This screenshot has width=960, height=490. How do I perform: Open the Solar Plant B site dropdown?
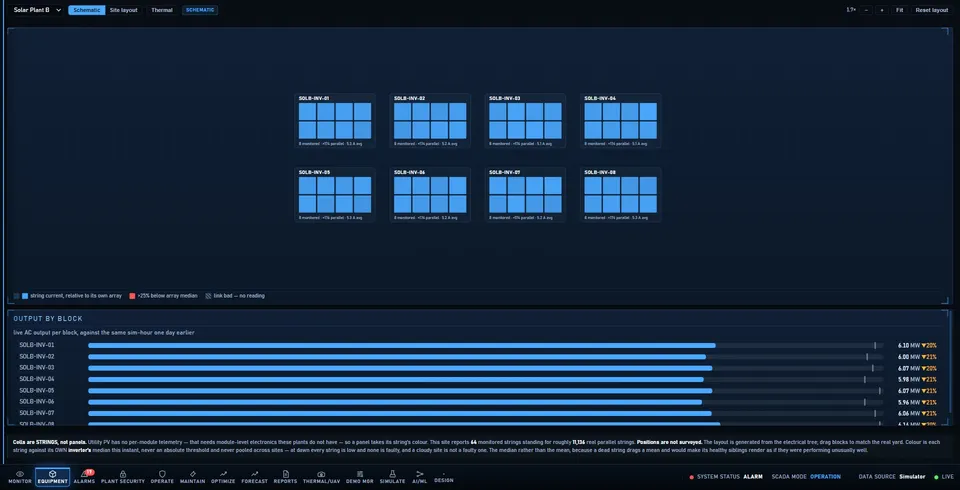coord(37,10)
